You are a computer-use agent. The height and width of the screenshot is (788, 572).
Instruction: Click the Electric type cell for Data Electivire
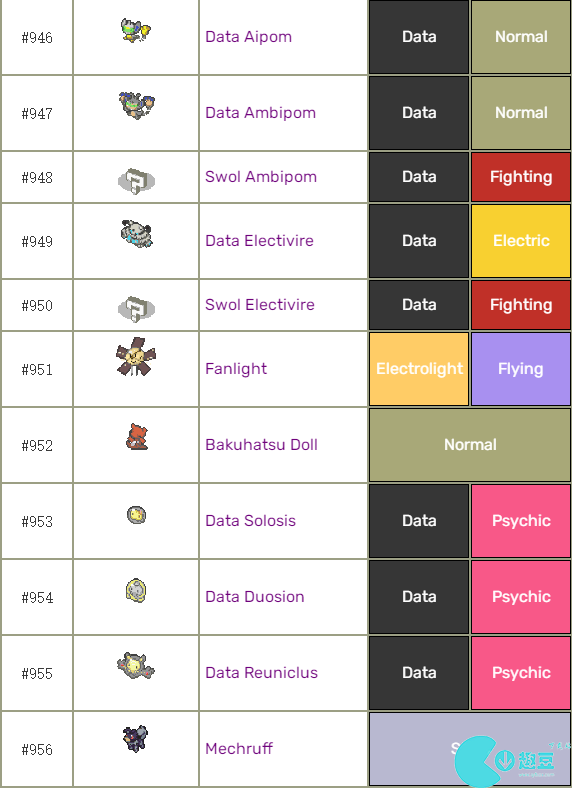coord(521,241)
